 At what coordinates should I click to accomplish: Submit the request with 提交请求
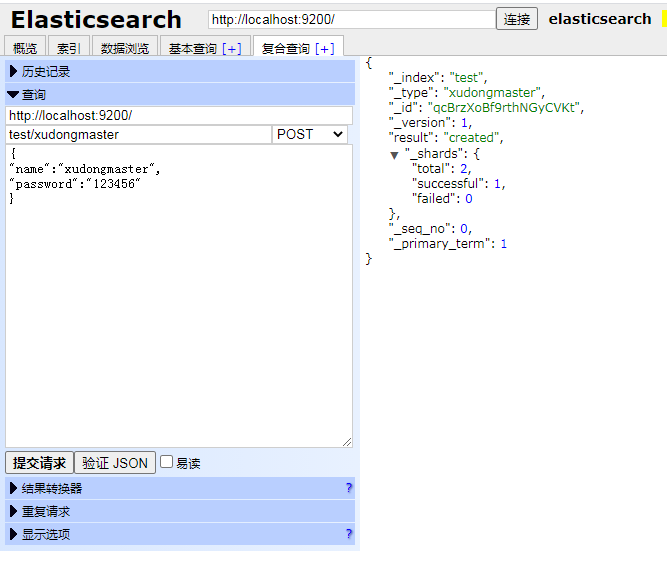[x=39, y=463]
